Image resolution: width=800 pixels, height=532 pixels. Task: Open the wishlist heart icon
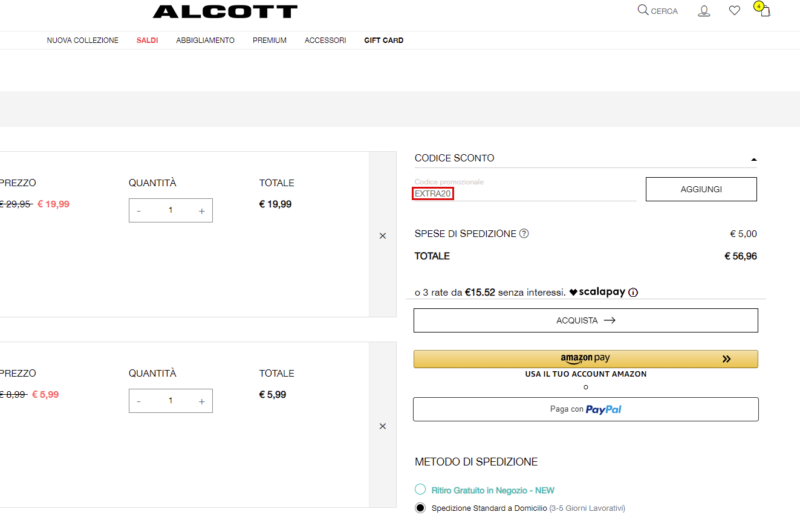734,10
